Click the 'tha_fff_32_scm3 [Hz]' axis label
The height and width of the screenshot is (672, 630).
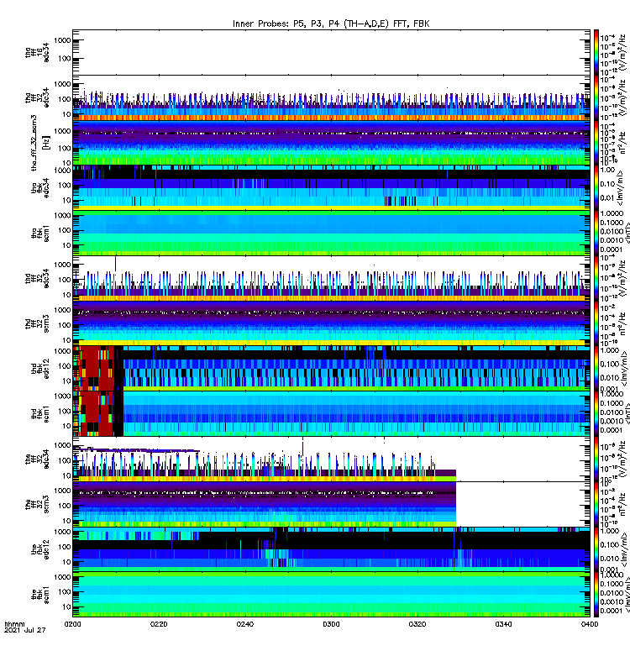pos(39,143)
